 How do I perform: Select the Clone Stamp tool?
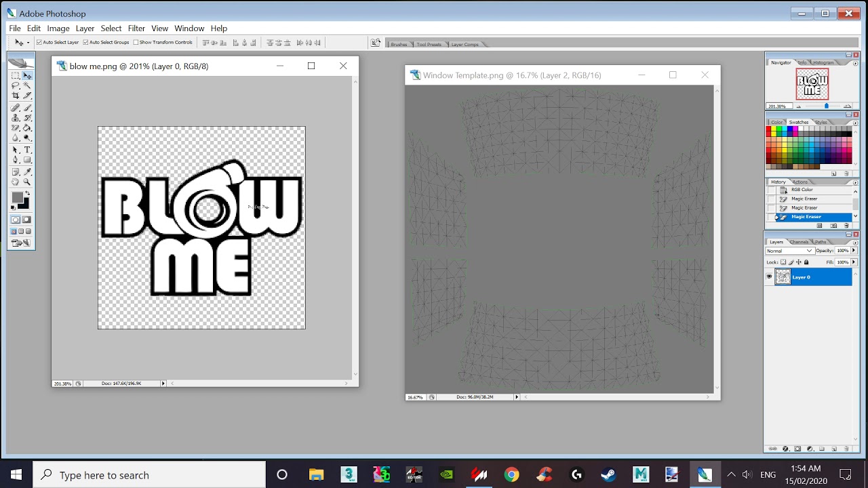(x=15, y=117)
